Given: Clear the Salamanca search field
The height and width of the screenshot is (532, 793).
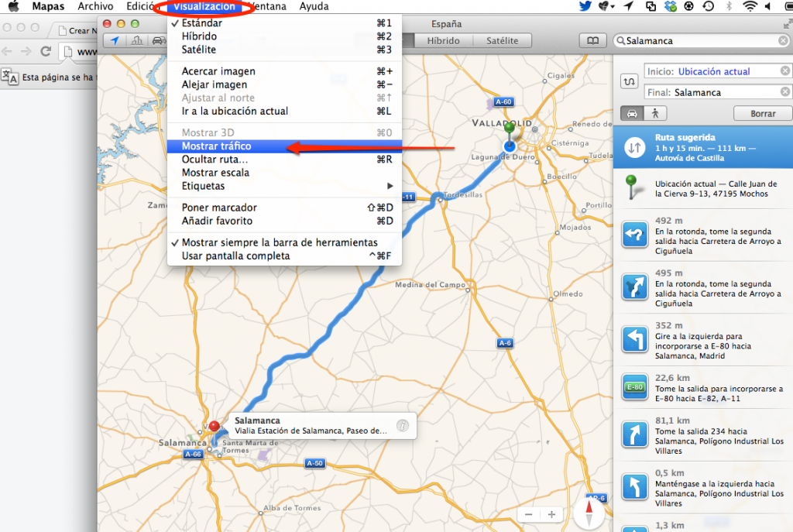Looking at the screenshot, I should 783,40.
